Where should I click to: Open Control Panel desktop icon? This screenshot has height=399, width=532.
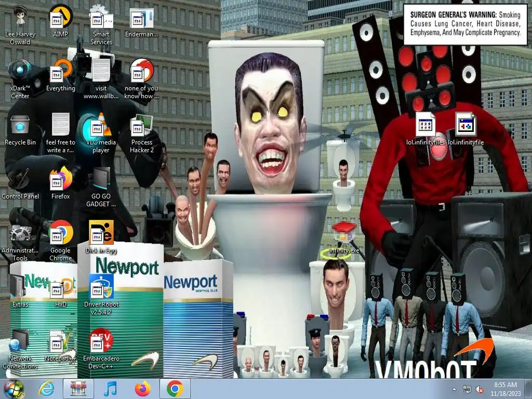(20, 183)
